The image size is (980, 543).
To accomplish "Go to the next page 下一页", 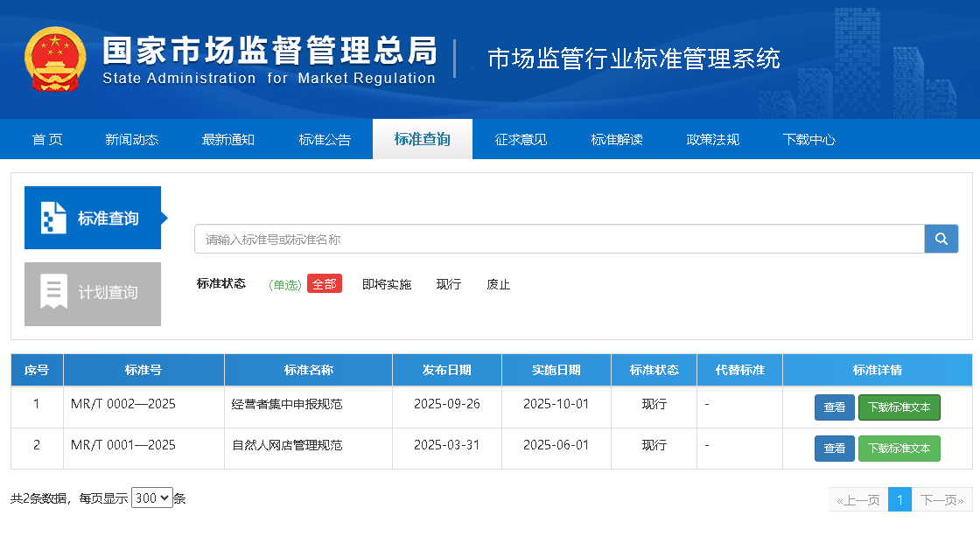I will pyautogui.click(x=941, y=500).
